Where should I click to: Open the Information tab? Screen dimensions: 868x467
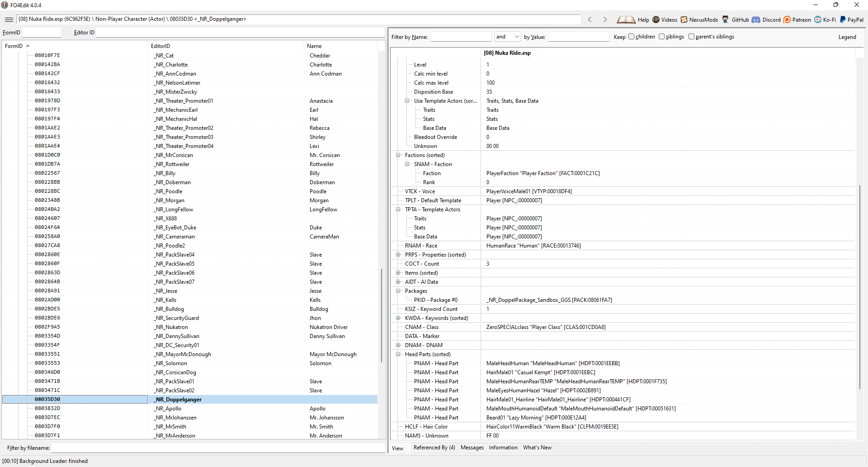click(503, 448)
